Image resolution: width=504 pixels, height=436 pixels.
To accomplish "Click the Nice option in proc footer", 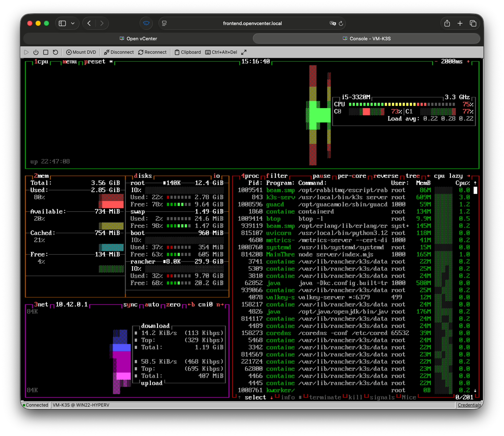I will 409,398.
